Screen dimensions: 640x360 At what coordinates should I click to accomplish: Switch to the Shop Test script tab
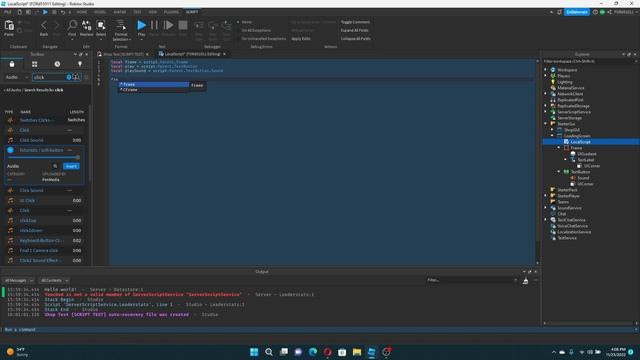pyautogui.click(x=123, y=54)
